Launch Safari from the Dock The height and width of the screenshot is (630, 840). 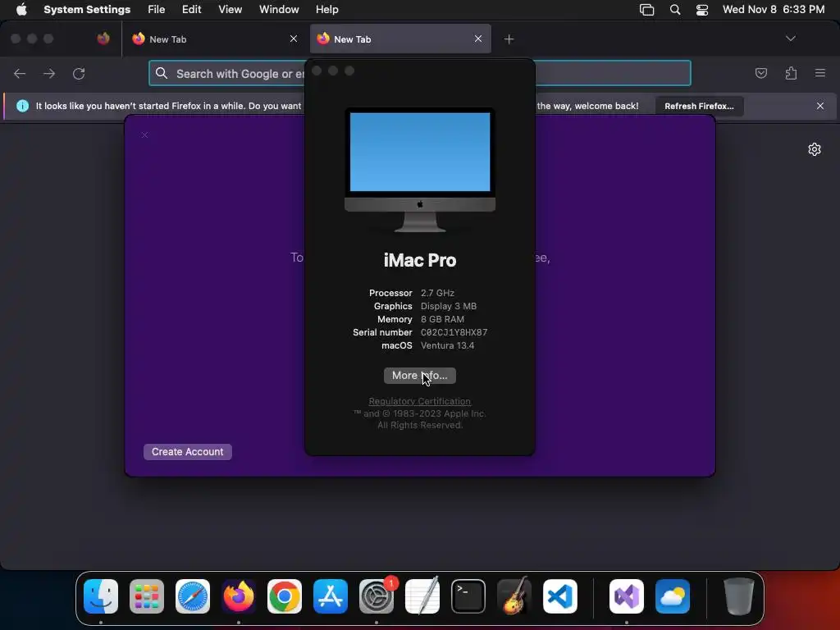pyautogui.click(x=192, y=596)
